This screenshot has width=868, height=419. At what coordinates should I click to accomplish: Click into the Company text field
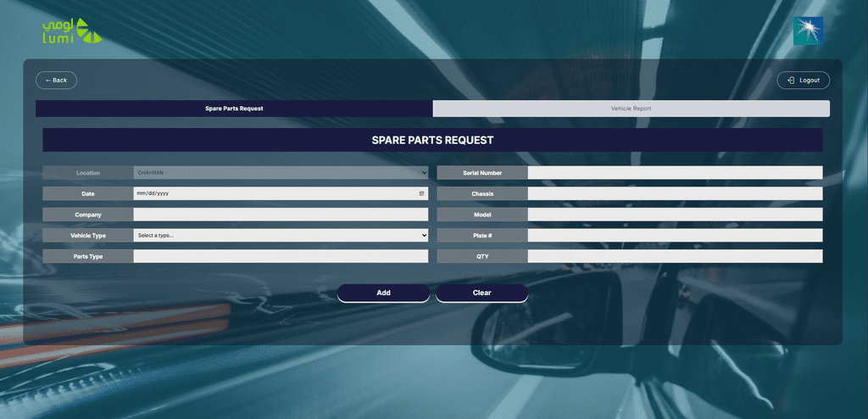(281, 215)
